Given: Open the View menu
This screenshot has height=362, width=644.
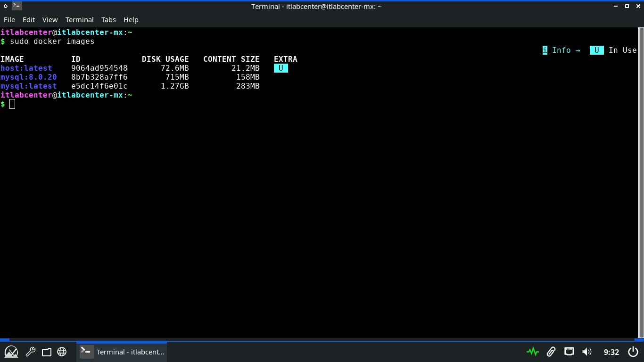Looking at the screenshot, I should click(x=50, y=20).
